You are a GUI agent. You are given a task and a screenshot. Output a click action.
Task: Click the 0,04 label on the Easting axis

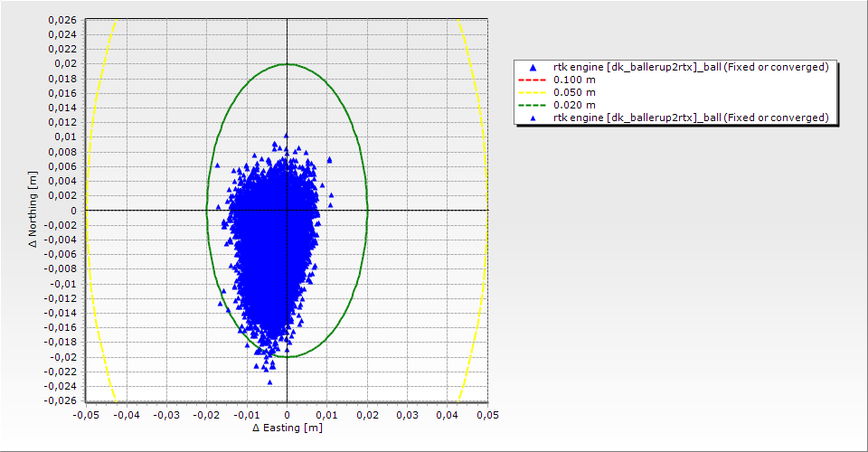click(x=448, y=415)
